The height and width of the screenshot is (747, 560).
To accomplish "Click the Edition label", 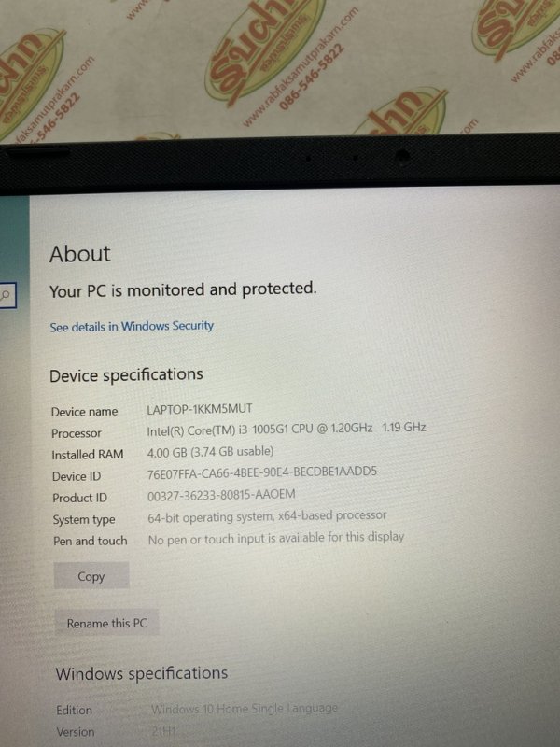I will [x=74, y=710].
